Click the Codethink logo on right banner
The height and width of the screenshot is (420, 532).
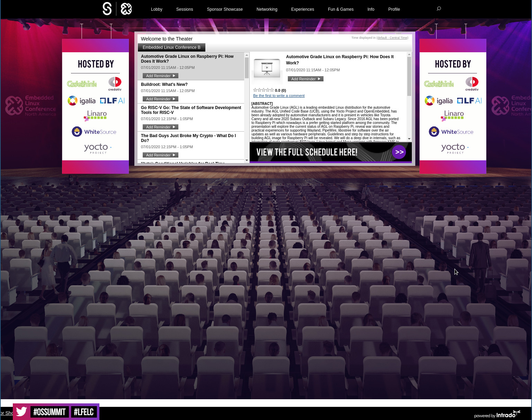coord(439,84)
